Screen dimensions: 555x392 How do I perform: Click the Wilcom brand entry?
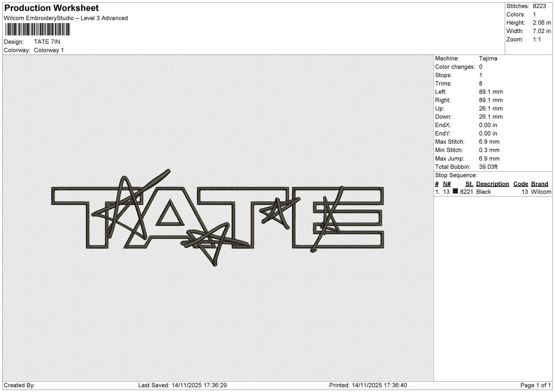coord(541,192)
